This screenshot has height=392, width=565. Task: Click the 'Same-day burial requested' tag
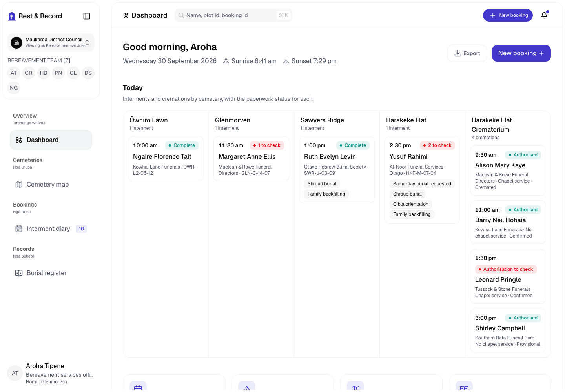tap(422, 184)
